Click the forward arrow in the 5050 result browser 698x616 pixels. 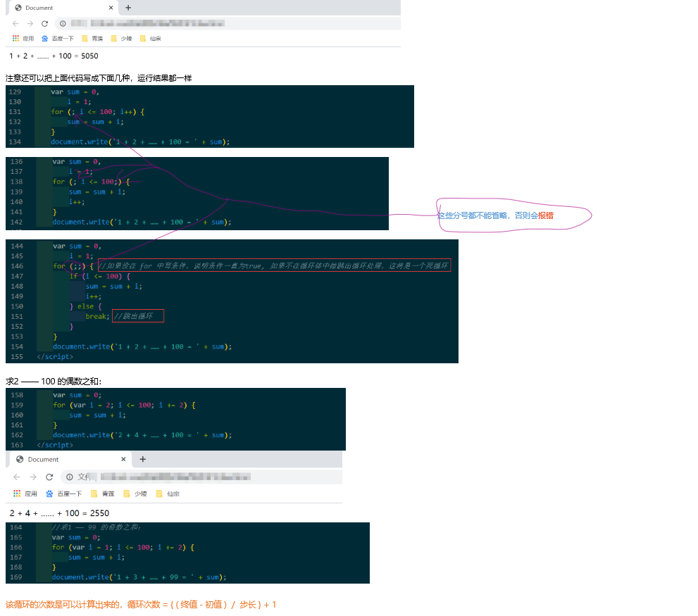point(30,24)
